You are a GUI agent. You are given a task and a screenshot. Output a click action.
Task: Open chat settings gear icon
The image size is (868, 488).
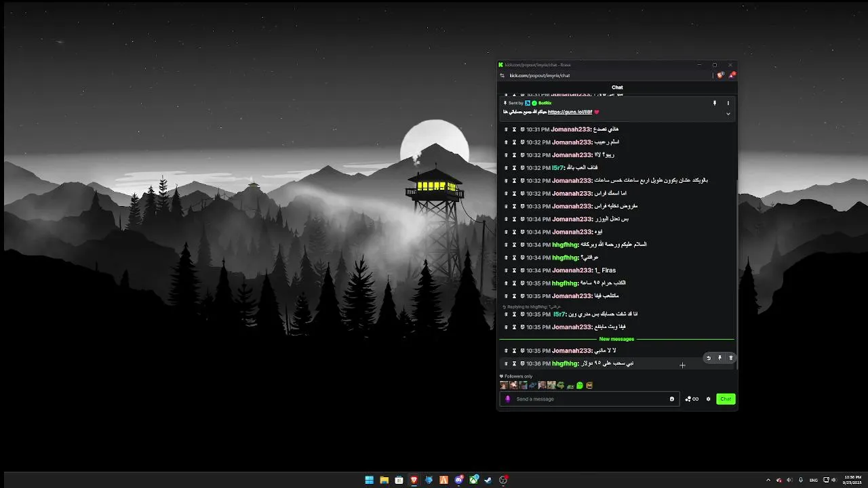(x=709, y=399)
